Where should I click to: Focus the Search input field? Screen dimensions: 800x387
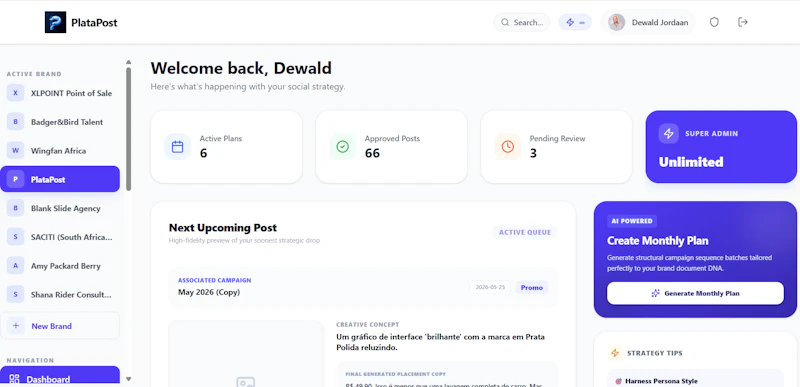click(x=521, y=22)
